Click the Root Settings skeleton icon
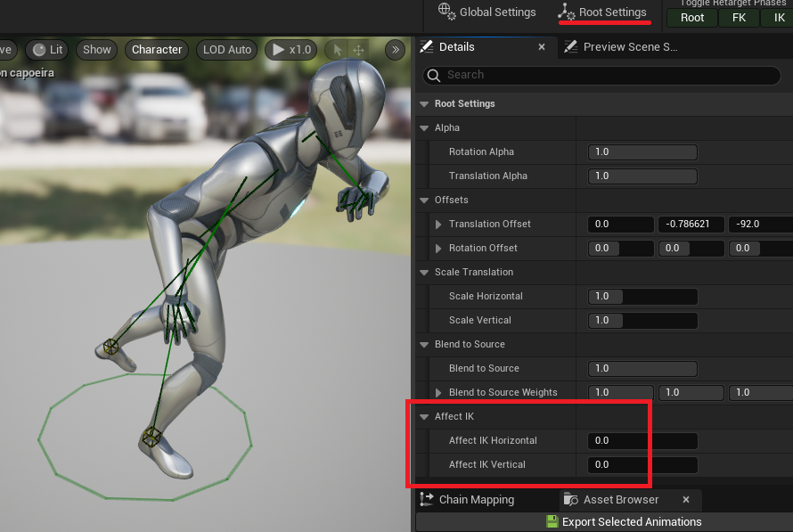793x532 pixels. 567,11
